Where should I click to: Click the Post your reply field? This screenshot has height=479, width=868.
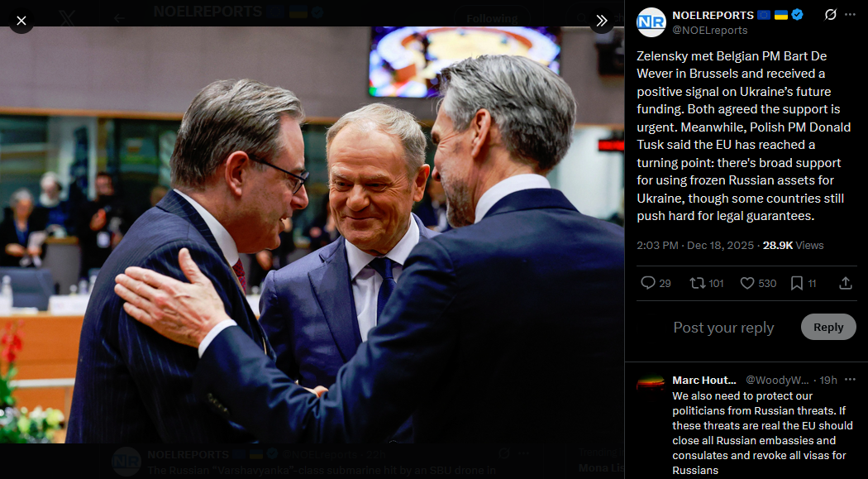click(723, 328)
